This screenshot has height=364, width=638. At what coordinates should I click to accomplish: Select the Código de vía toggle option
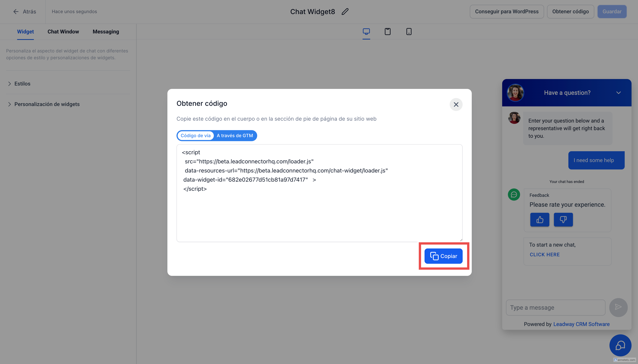(196, 135)
